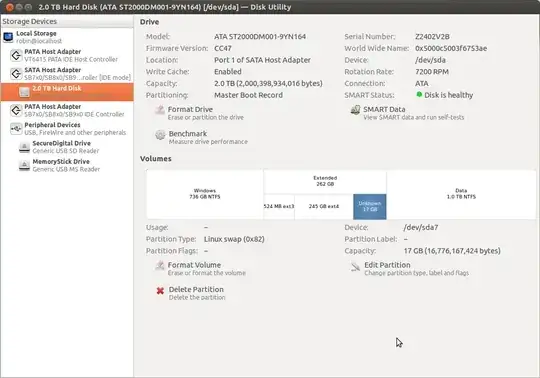Click the green SMART status indicator dot
This screenshot has height=378, width=540.
click(x=419, y=94)
